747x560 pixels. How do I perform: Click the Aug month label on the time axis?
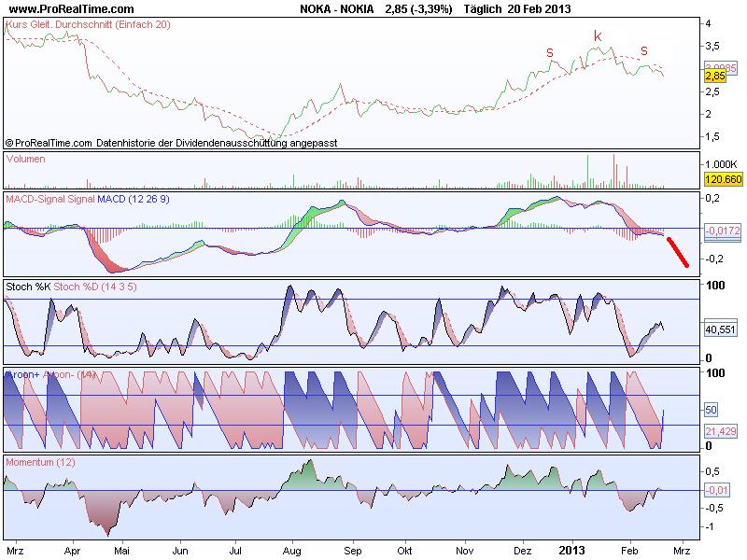(291, 551)
